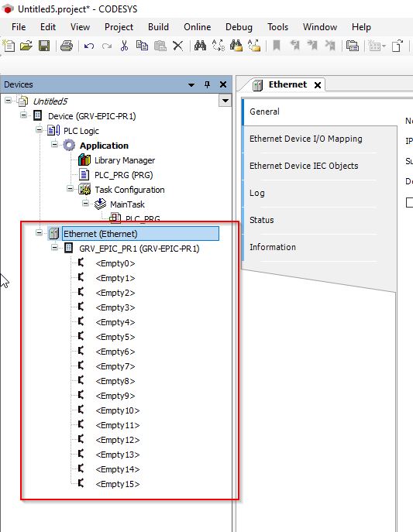
Task: Switch to the Information side tab
Action: (x=273, y=247)
